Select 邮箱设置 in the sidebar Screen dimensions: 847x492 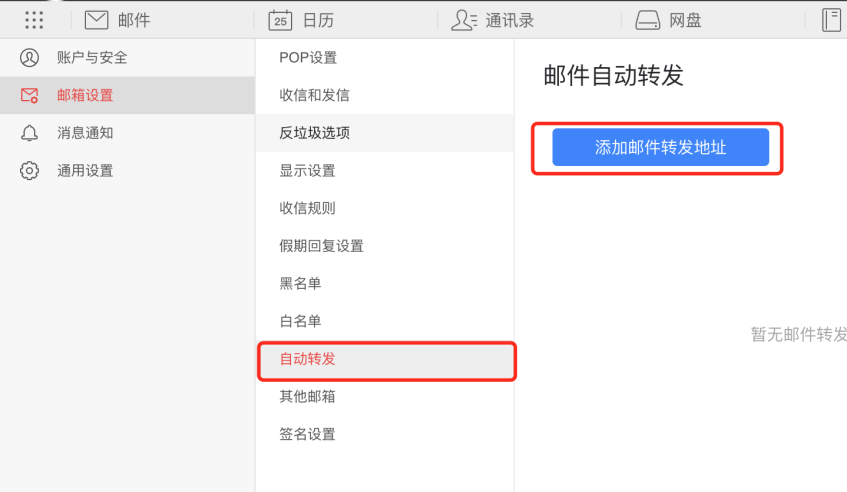click(x=127, y=95)
